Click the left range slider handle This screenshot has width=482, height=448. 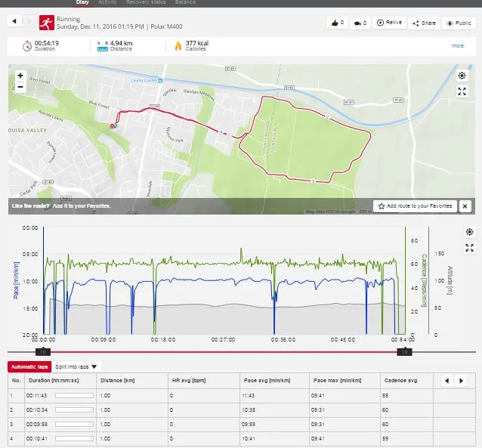[x=43, y=352]
